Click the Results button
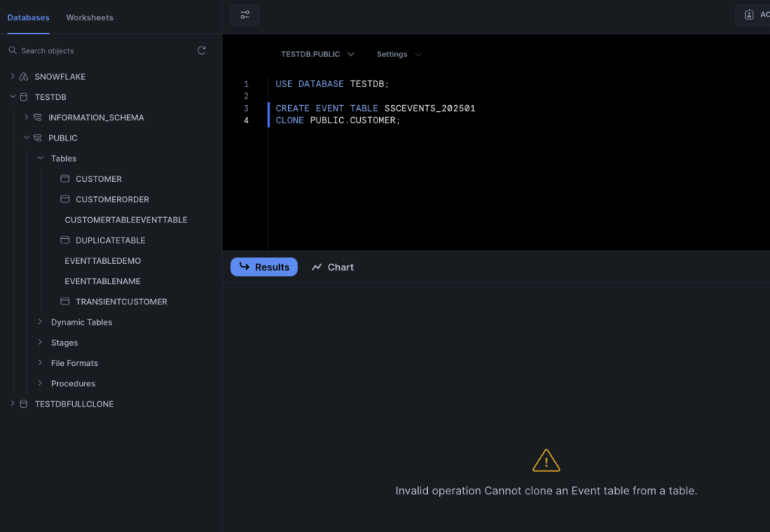This screenshot has height=532, width=770. pos(264,267)
